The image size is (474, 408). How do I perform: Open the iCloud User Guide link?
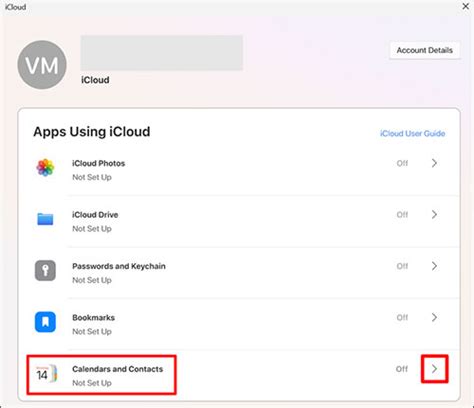pyautogui.click(x=412, y=133)
